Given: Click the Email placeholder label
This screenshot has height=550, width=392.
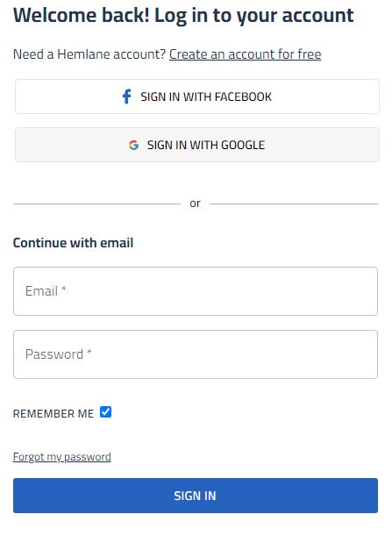Looking at the screenshot, I should [x=42, y=291].
